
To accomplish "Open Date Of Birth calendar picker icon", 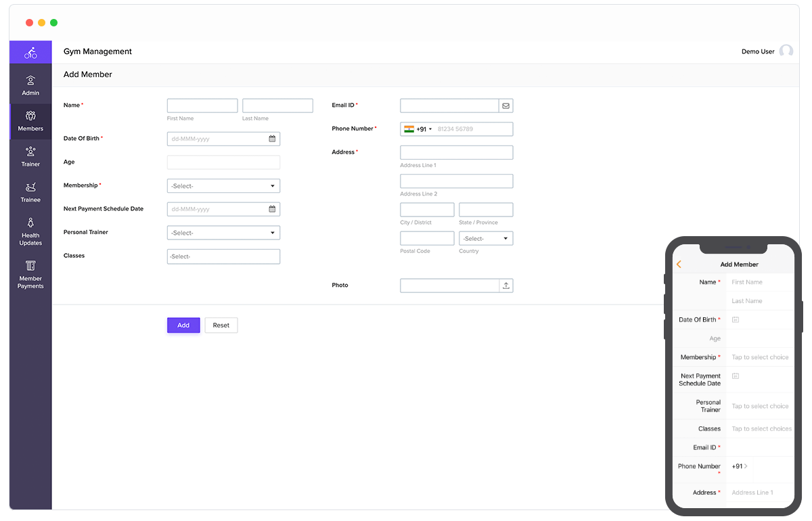I will pos(272,139).
